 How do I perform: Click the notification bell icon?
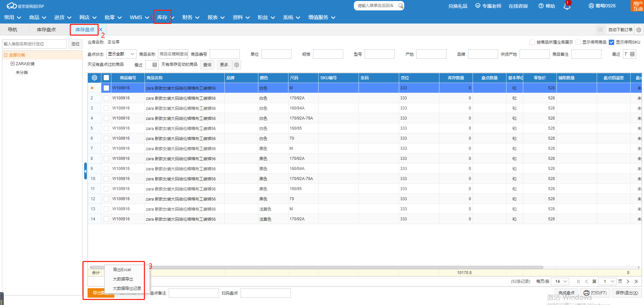(567, 6)
